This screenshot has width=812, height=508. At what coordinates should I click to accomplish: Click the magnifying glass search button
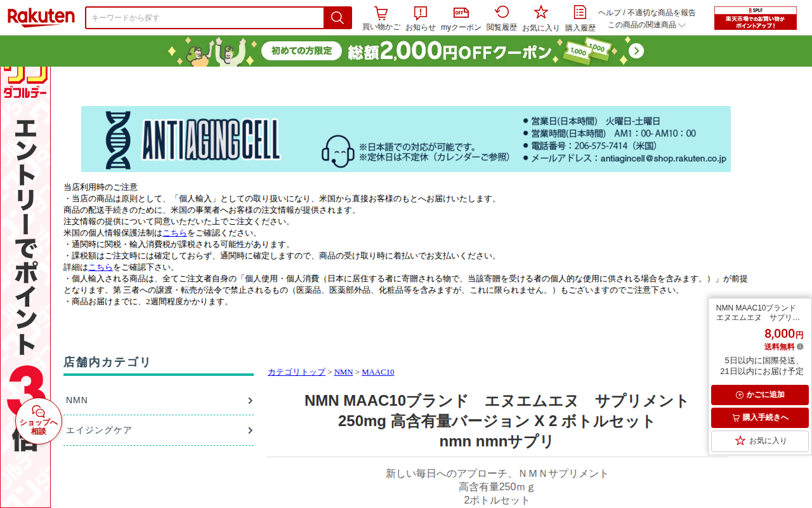(337, 18)
